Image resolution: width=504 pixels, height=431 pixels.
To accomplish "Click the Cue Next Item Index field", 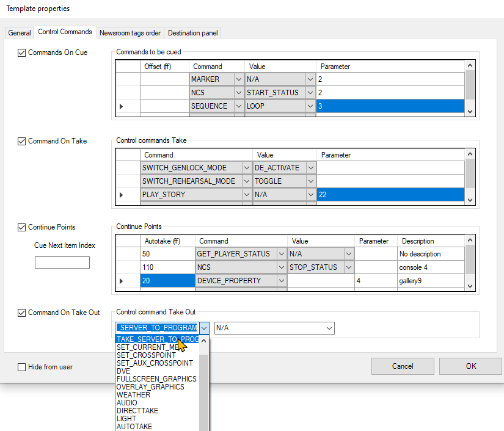I will pos(62,263).
